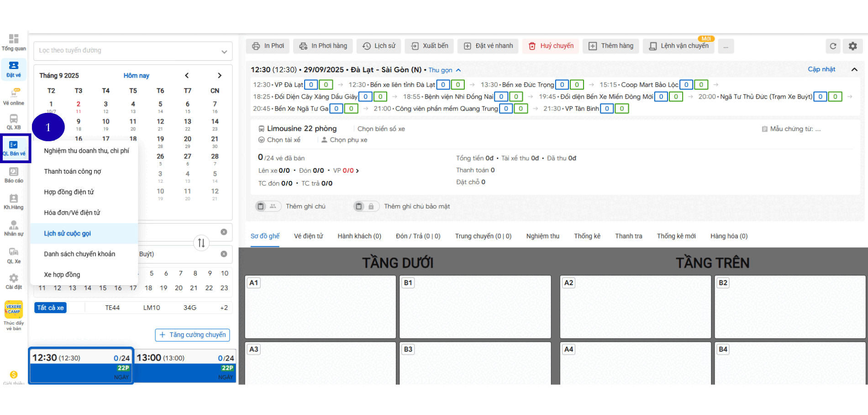The height and width of the screenshot is (415, 868).
Task: Click the Báo cáo sidebar icon
Action: 14,175
